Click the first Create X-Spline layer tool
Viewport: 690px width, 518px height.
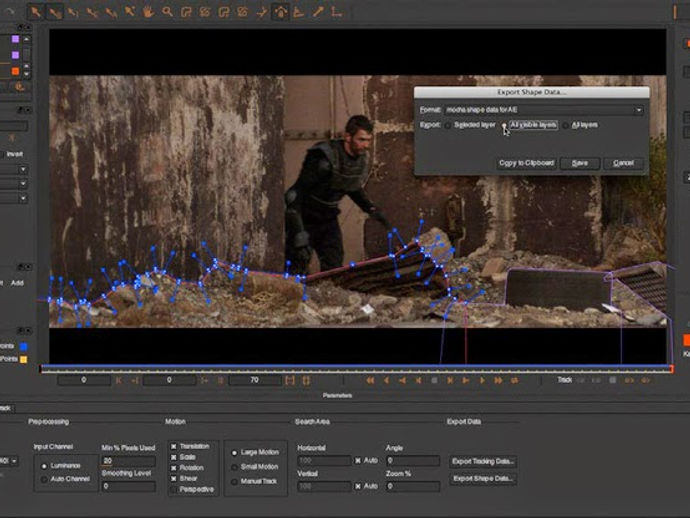(186, 12)
